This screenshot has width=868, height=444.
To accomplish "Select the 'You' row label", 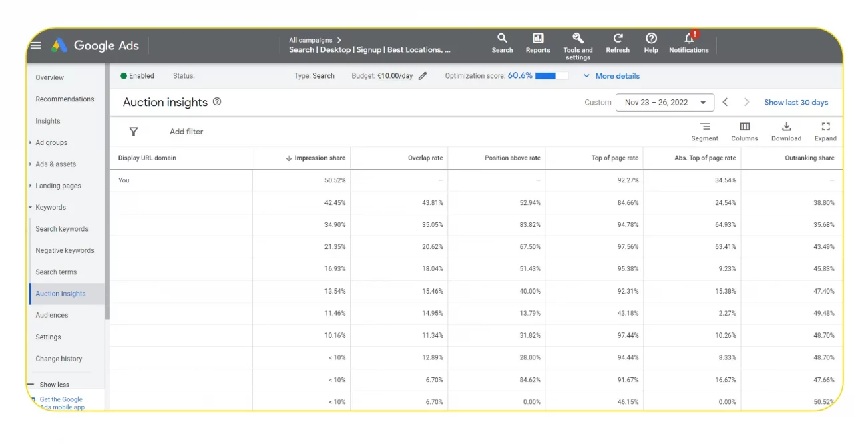I will click(124, 180).
